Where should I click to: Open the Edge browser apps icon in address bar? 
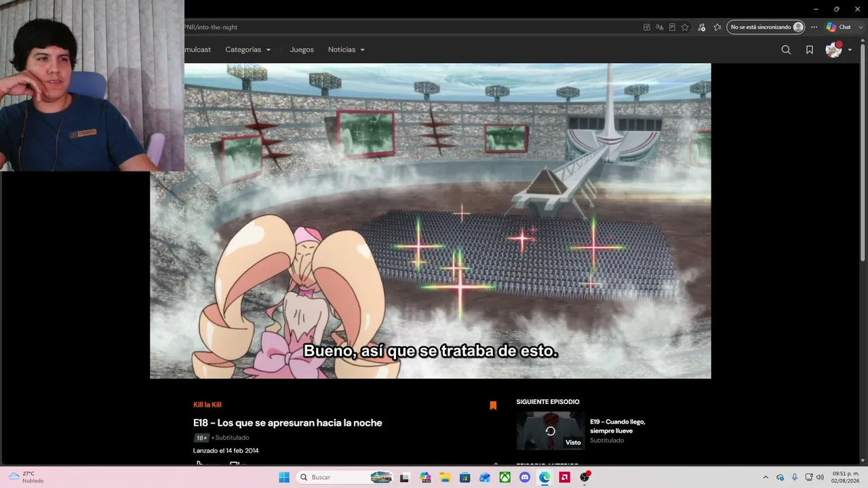point(647,27)
